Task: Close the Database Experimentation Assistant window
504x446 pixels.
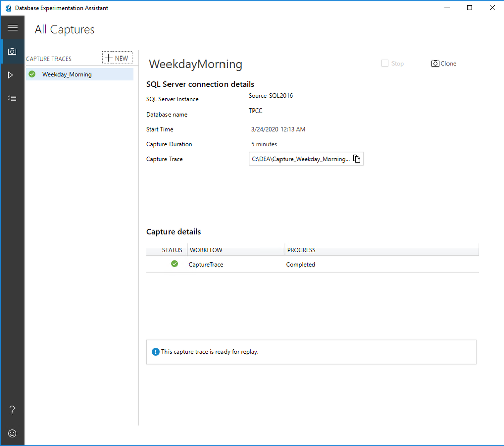Action: tap(492, 8)
